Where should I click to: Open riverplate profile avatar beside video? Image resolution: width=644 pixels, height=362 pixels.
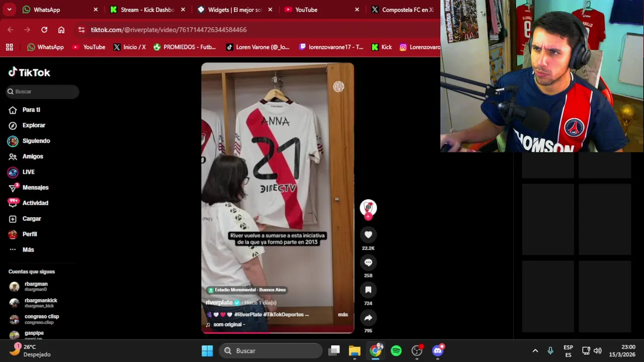pyautogui.click(x=368, y=207)
